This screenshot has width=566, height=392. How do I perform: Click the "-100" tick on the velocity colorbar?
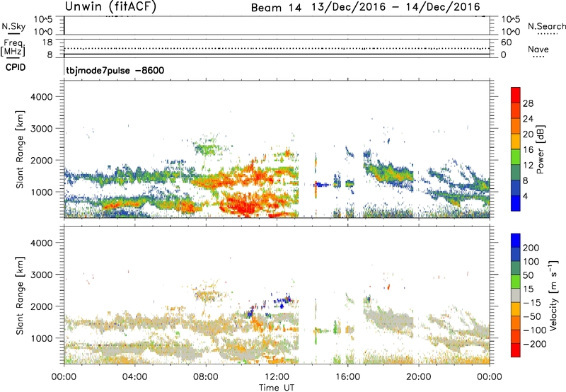point(534,330)
